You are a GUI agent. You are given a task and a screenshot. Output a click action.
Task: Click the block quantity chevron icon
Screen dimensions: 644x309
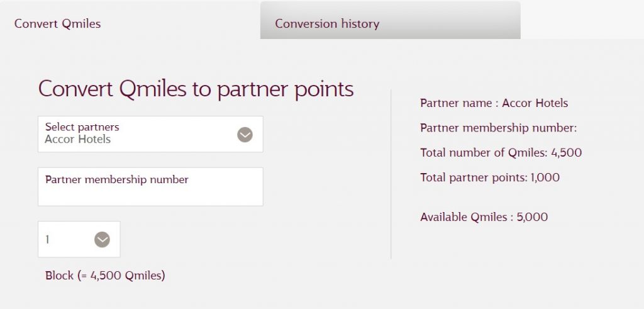[x=102, y=240]
